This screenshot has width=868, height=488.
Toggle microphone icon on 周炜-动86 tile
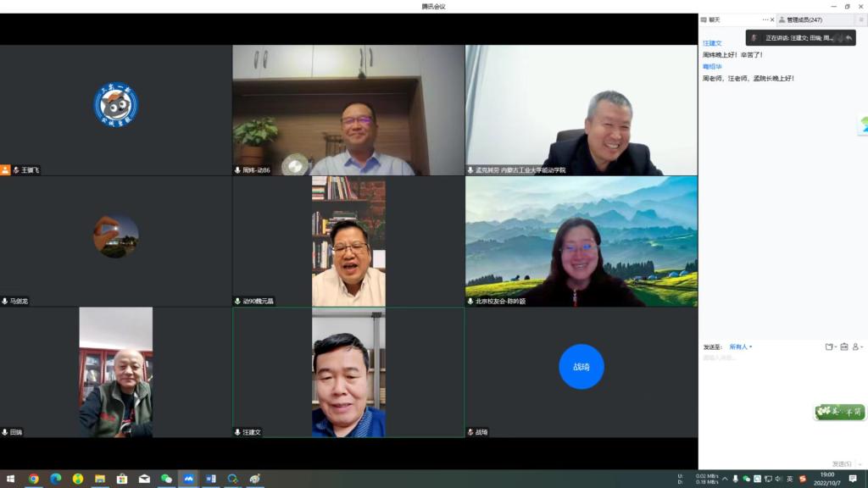tap(238, 170)
